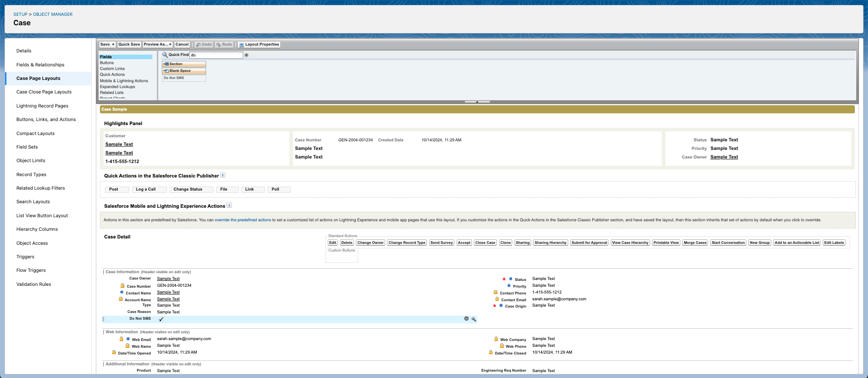Click the lock icon beside Contact Email

pyautogui.click(x=497, y=299)
